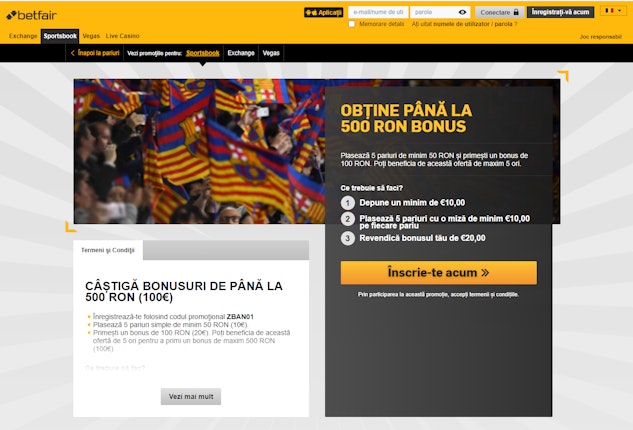This screenshot has width=633, height=430.
Task: Click 'Depune un minim de €10,00' text
Action: pos(412,203)
